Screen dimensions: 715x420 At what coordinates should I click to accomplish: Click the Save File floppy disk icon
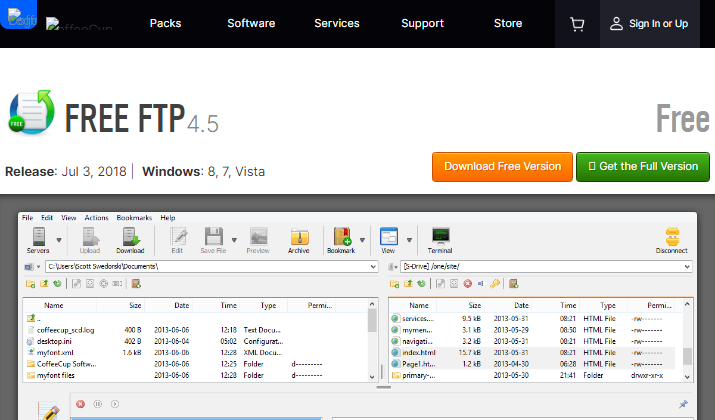[213, 240]
